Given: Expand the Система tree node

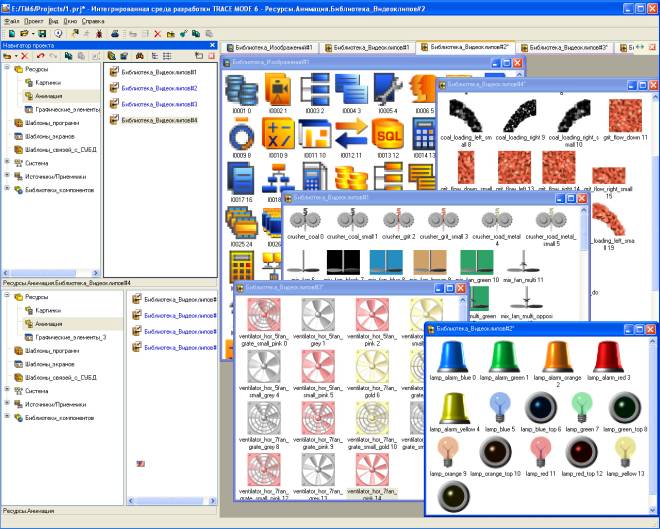Looking at the screenshot, I should pos(8,162).
